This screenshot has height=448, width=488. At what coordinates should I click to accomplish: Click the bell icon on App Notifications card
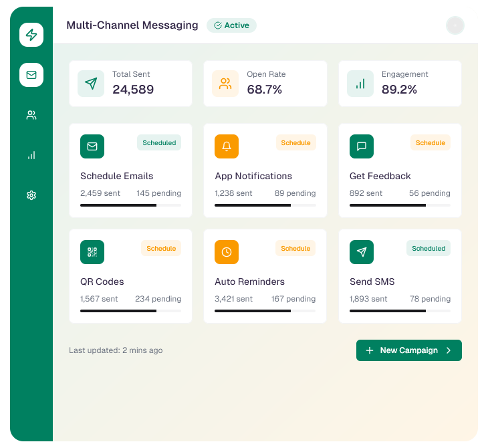pyautogui.click(x=227, y=146)
